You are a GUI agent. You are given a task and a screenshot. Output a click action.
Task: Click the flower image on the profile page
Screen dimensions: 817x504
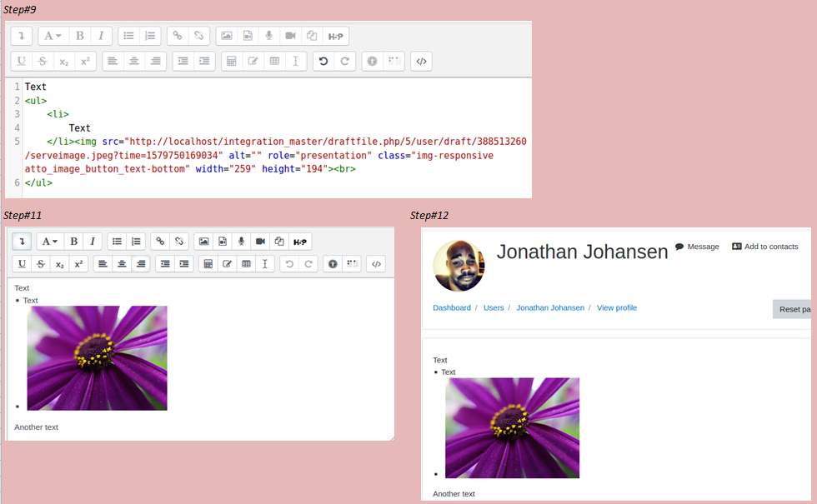512,428
